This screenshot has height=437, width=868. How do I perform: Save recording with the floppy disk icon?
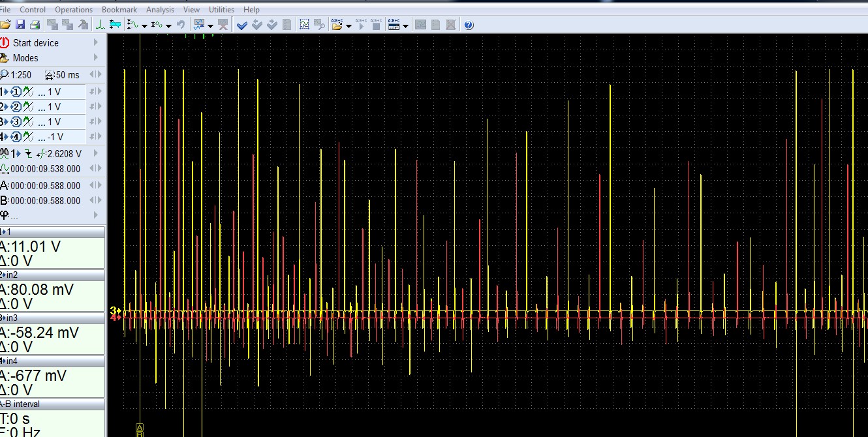click(20, 25)
